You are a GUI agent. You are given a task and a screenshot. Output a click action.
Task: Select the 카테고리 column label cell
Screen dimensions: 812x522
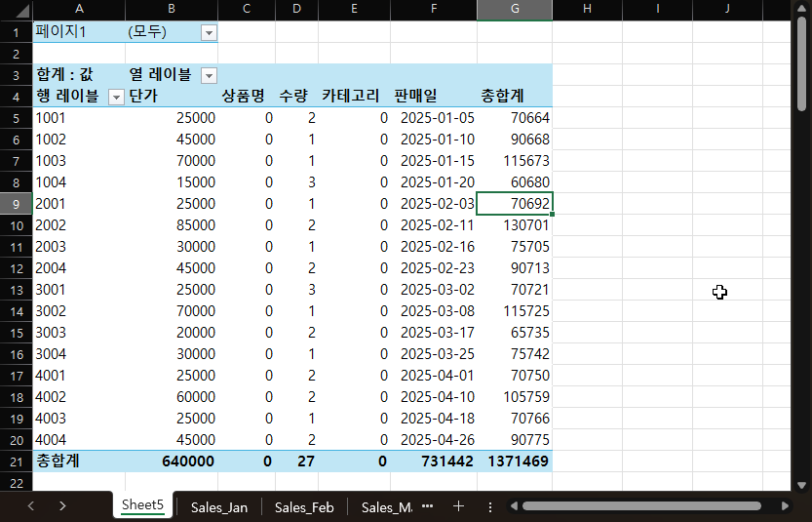click(x=354, y=97)
